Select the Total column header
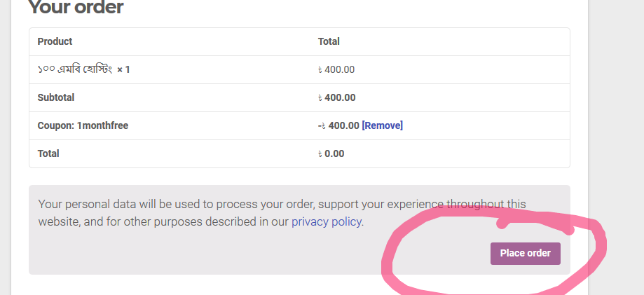The width and height of the screenshot is (644, 295). (329, 41)
